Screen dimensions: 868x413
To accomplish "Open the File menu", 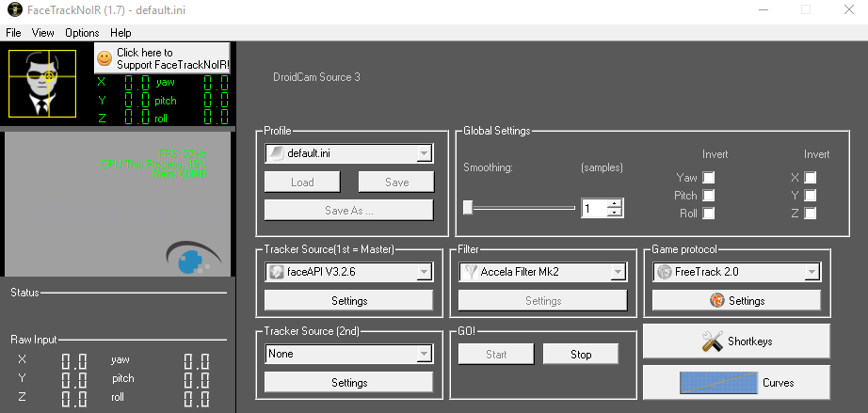I will (13, 33).
